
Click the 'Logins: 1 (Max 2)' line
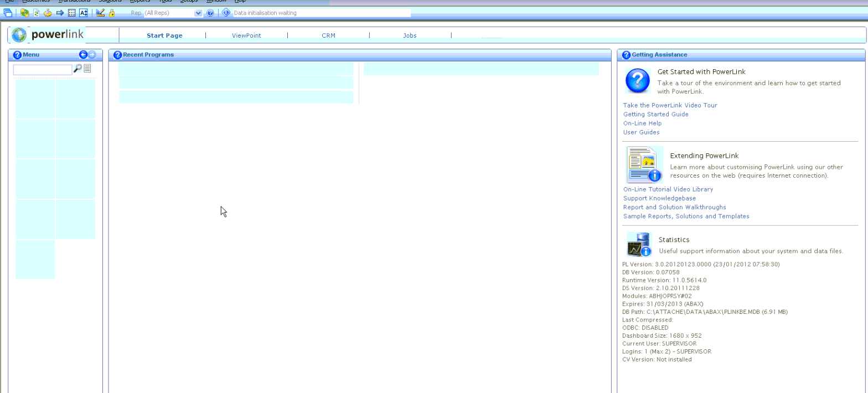tap(666, 351)
